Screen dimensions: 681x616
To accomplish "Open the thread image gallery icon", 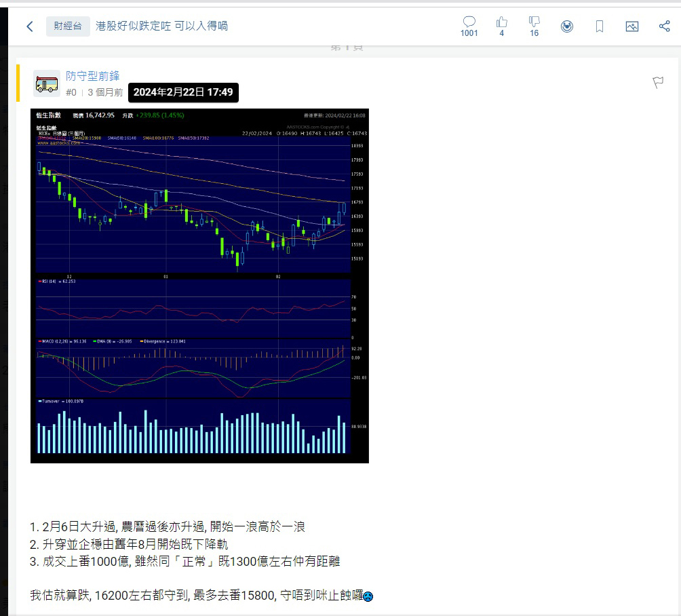I will [x=631, y=26].
